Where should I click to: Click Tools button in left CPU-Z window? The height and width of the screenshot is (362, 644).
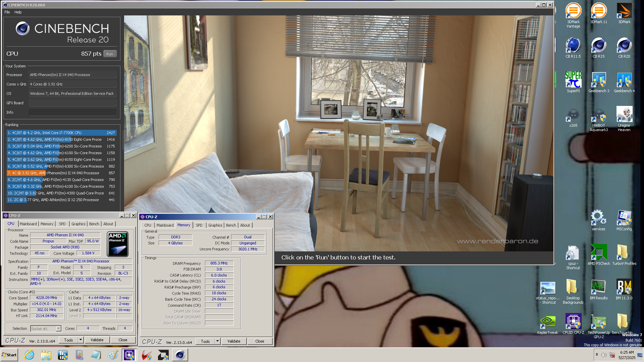(x=68, y=340)
